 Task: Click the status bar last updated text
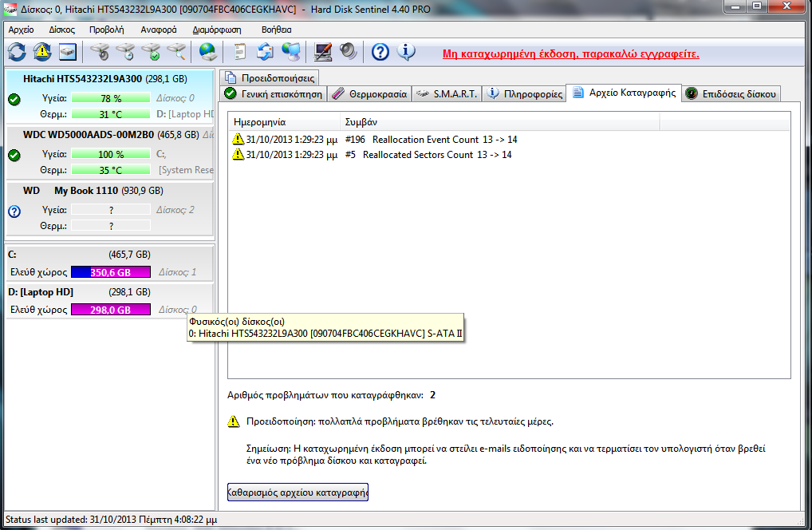coord(112,519)
